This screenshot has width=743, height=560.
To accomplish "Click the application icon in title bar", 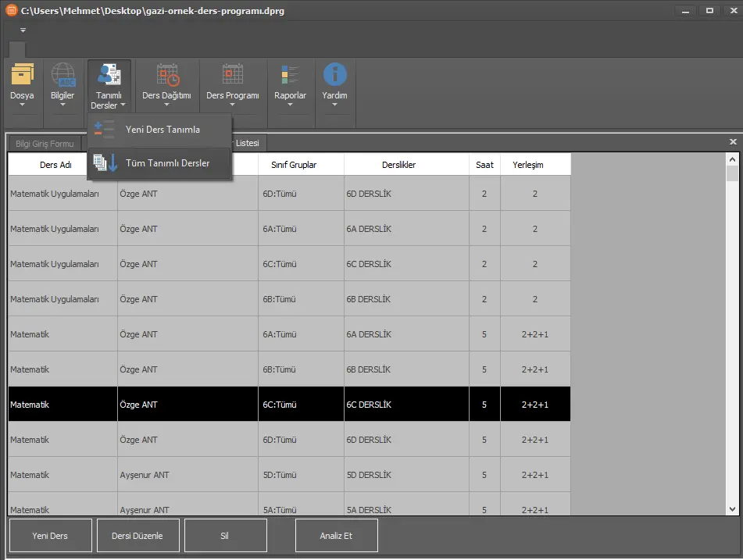I will pyautogui.click(x=10, y=10).
